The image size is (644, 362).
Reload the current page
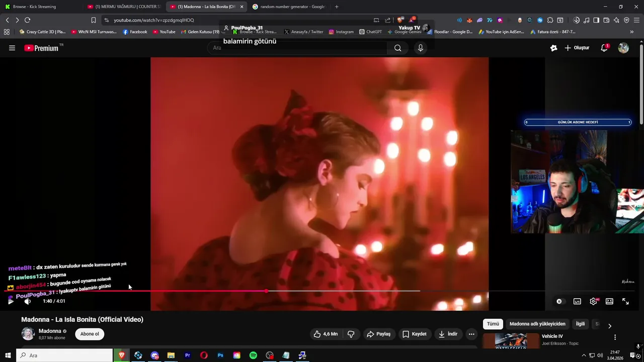click(27, 20)
